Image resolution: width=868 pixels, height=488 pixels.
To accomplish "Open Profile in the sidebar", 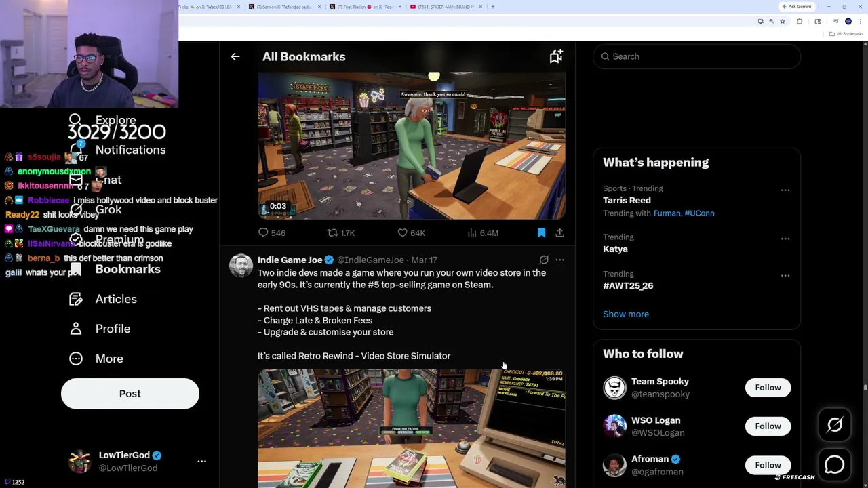I will [x=100, y=329].
